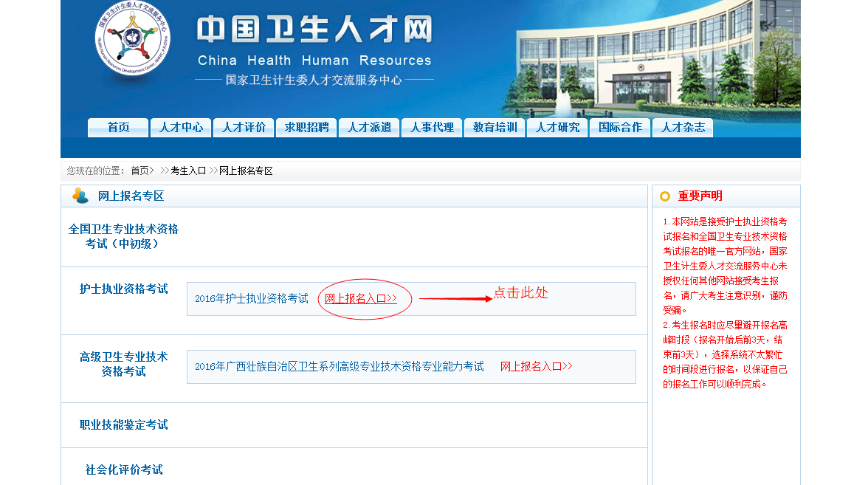The image size is (868, 485).
Task: Click the people icon beside 网上报名专区
Action: [x=80, y=196]
